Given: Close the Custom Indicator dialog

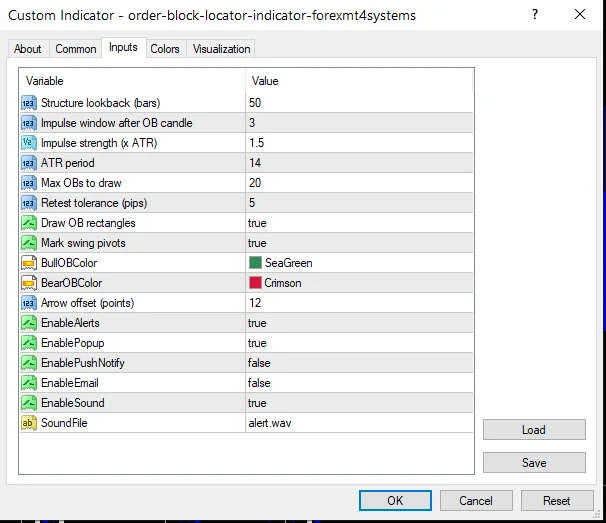Looking at the screenshot, I should click(580, 15).
